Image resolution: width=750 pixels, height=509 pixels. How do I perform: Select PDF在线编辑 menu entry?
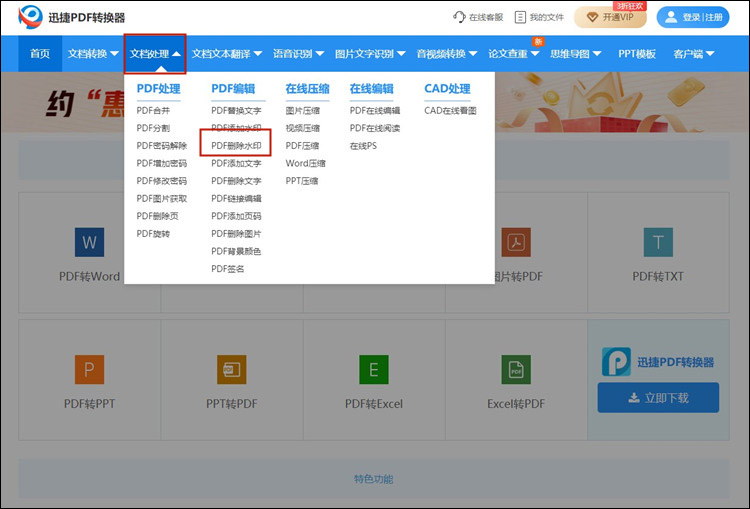[x=375, y=111]
